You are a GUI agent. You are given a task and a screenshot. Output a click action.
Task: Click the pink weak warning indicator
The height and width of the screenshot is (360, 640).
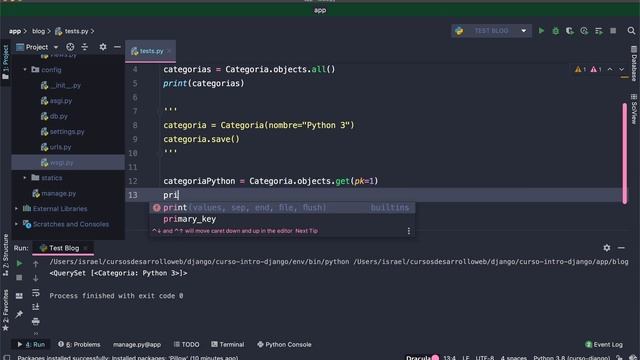596,69
